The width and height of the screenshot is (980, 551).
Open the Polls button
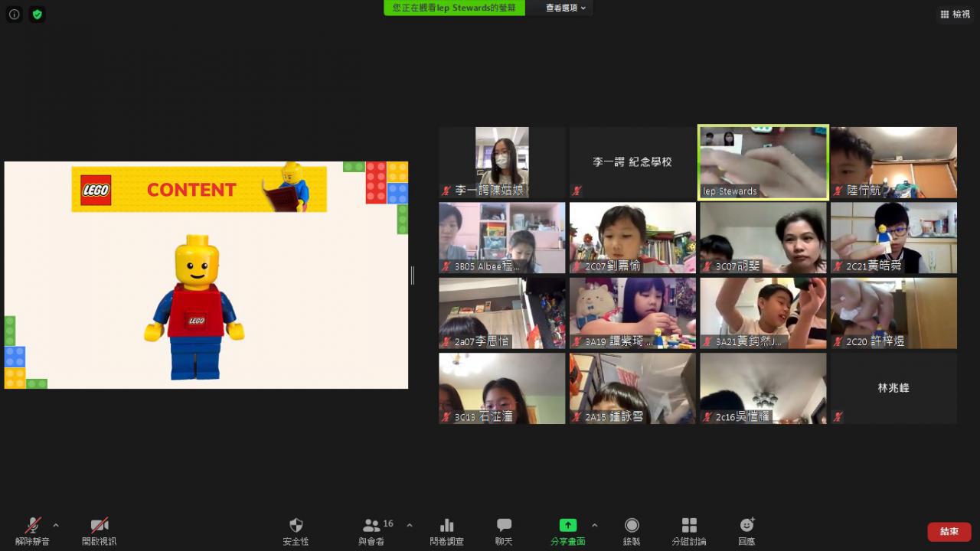tap(447, 530)
